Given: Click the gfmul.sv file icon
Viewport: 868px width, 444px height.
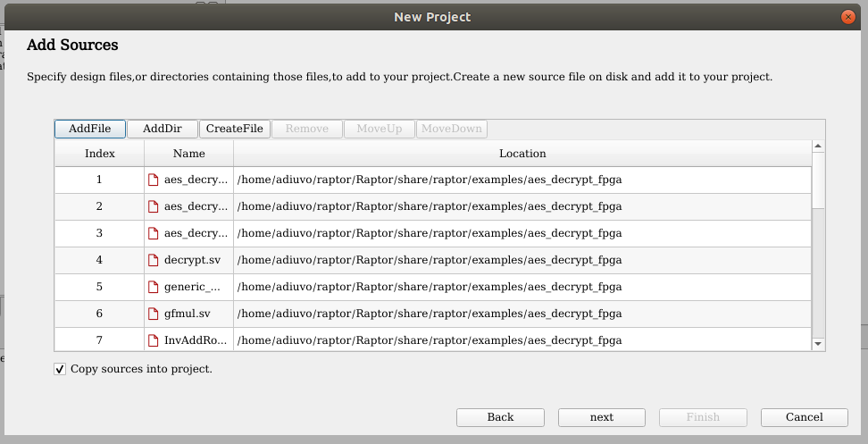Looking at the screenshot, I should click(154, 314).
